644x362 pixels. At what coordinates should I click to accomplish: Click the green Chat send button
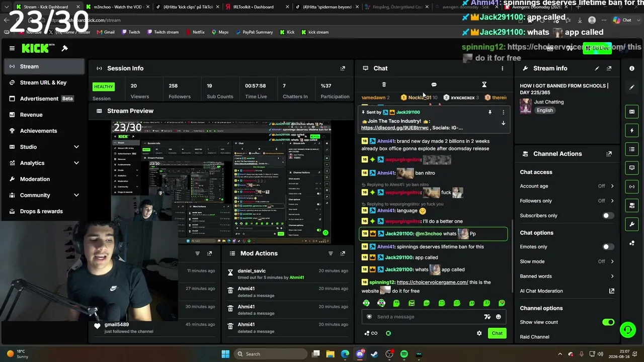497,333
